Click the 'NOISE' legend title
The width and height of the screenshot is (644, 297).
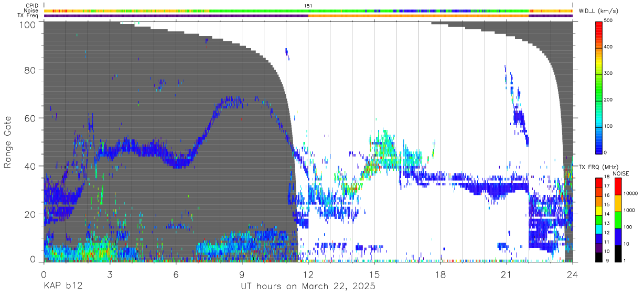click(621, 173)
